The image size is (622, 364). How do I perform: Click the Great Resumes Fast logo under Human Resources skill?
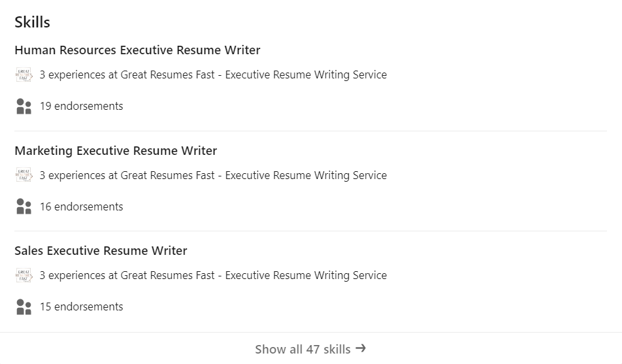coord(24,74)
